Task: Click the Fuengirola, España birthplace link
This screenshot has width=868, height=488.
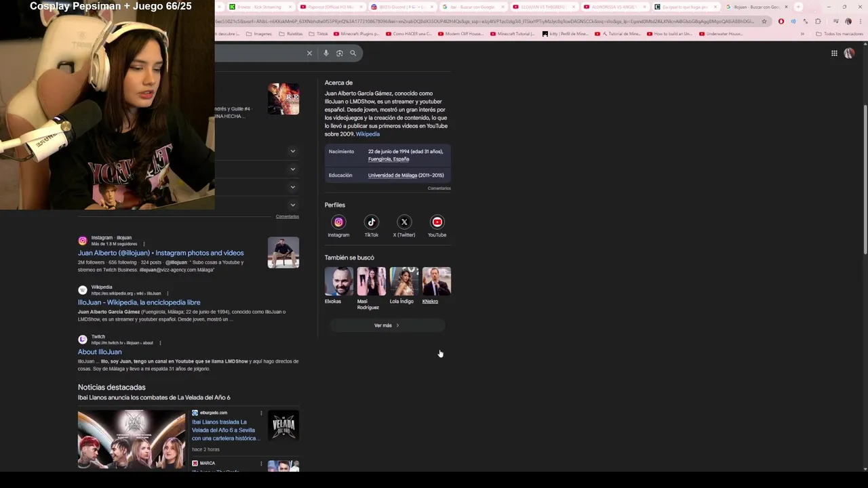Action: (389, 159)
